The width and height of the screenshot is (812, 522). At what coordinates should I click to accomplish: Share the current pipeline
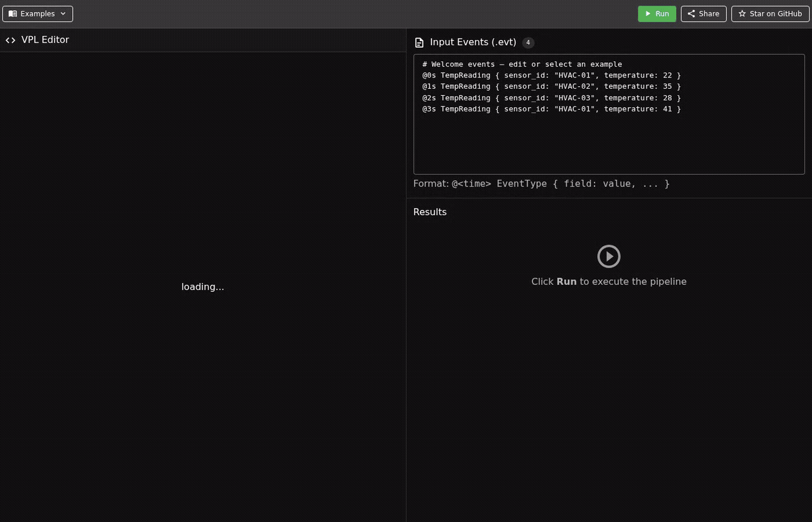tap(704, 13)
